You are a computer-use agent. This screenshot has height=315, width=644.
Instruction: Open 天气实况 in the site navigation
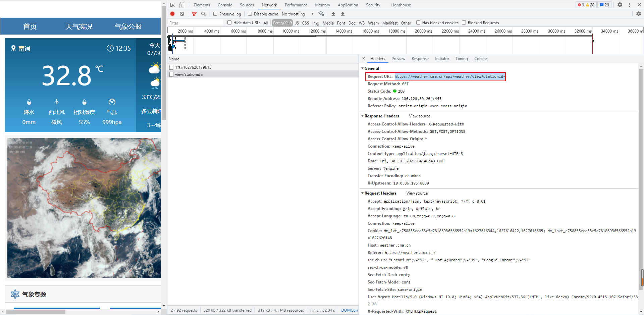click(x=79, y=27)
